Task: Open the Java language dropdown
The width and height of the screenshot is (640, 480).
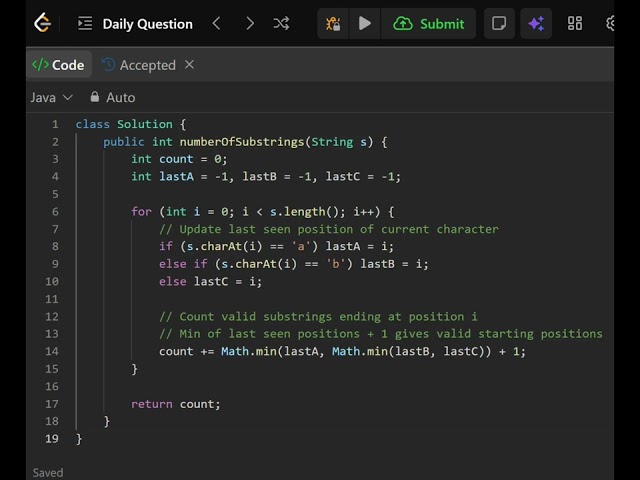Action: point(51,98)
